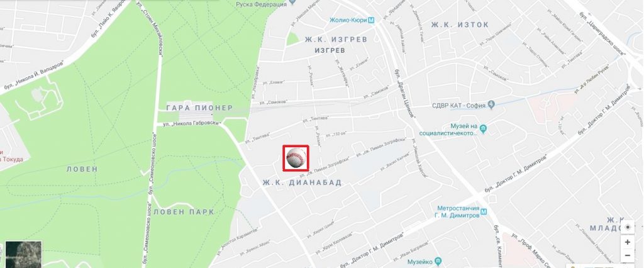Select the Ж.К. ДИАНАБАД neighborhood label
Image resolution: width=644 pixels, height=268 pixels.
pyautogui.click(x=303, y=182)
